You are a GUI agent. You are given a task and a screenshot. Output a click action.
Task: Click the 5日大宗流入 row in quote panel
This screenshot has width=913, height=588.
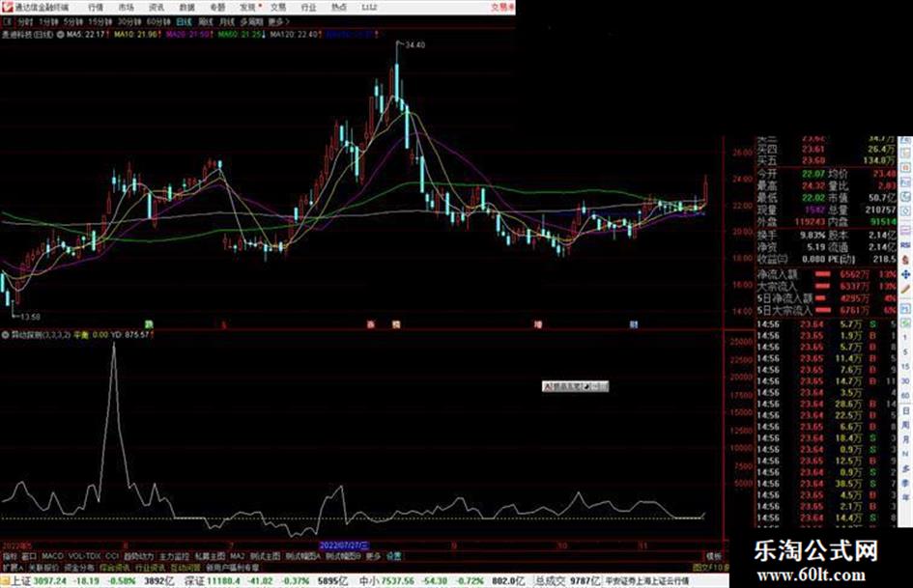[x=827, y=310]
